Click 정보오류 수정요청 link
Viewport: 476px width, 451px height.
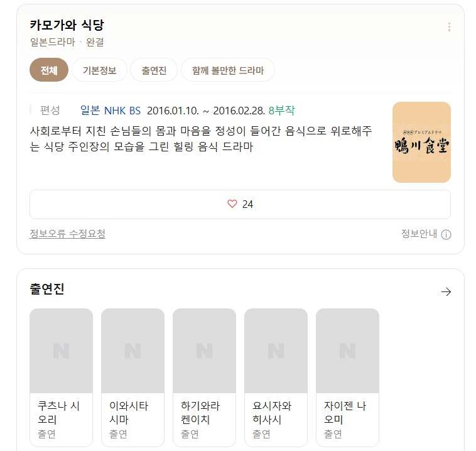[x=67, y=234]
